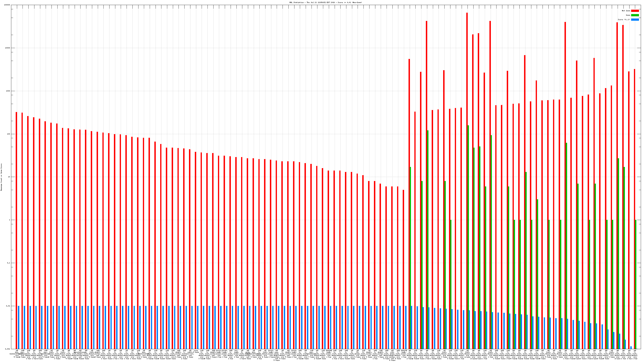644x362 pixels.
Task: Click the blue Score legend swatch
Action: 635,20
